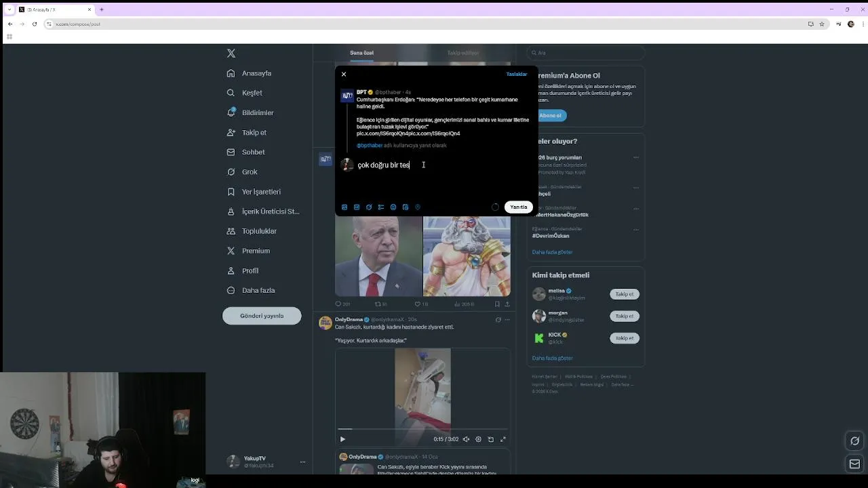Add media image to the reply
868x488 pixels.
click(x=344, y=207)
